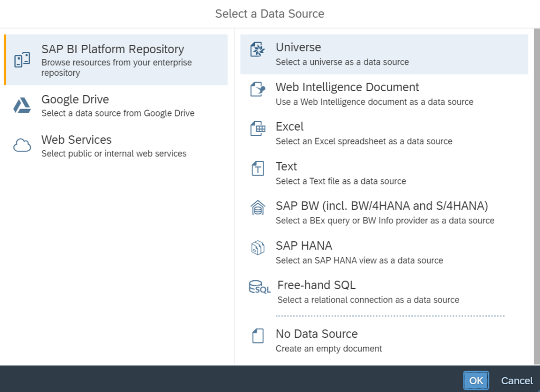
Task: Confirm selection with the OK button
Action: click(x=476, y=380)
